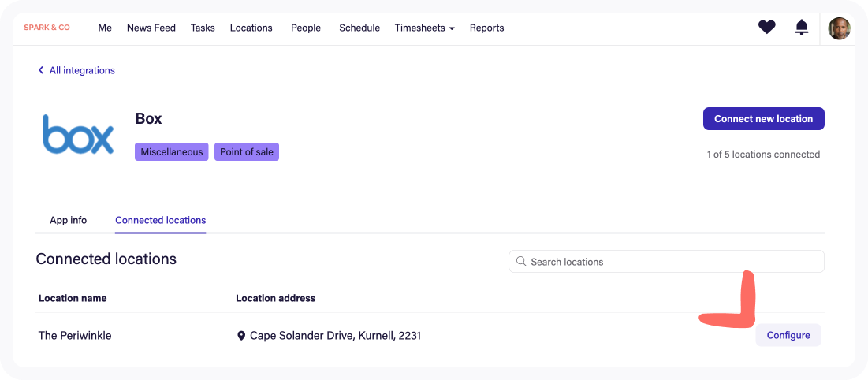868x380 pixels.
Task: Click the Miscellaneous tag
Action: [172, 152]
